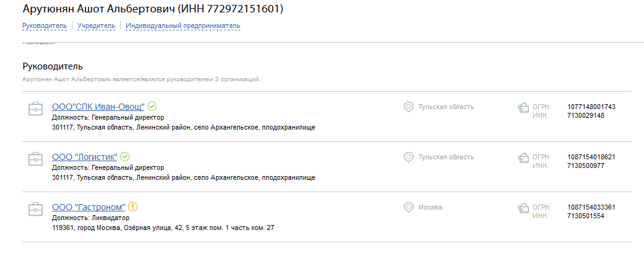644x261 pixels.
Task: Open the ООО "Логистик" company link
Action: (85, 157)
